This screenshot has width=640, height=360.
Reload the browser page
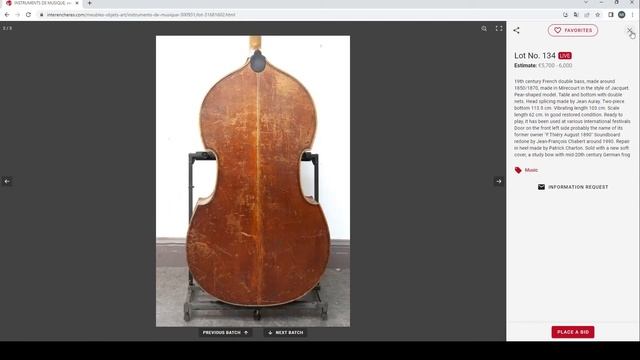pyautogui.click(x=28, y=15)
